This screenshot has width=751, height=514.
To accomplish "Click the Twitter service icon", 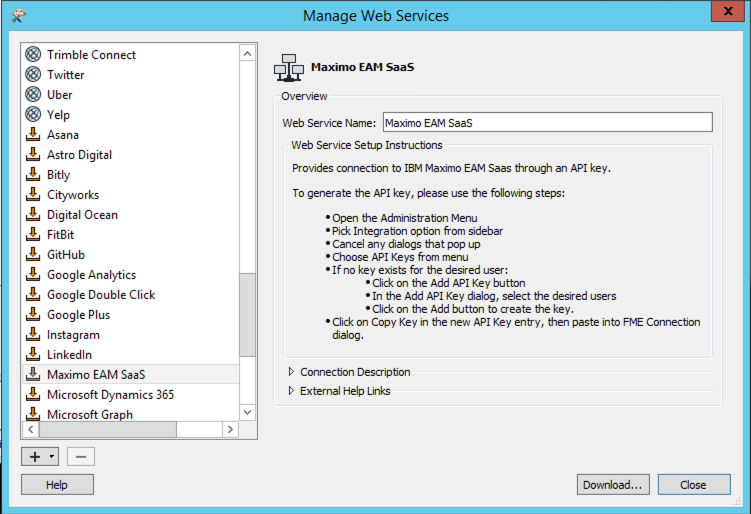I will coord(33,75).
